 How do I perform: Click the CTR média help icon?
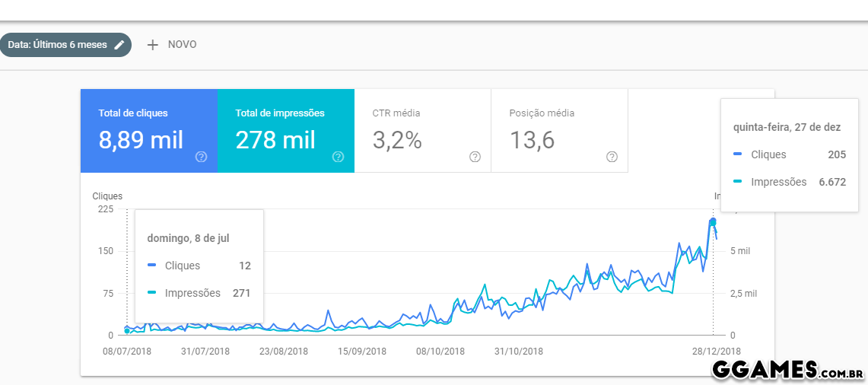[x=475, y=157]
